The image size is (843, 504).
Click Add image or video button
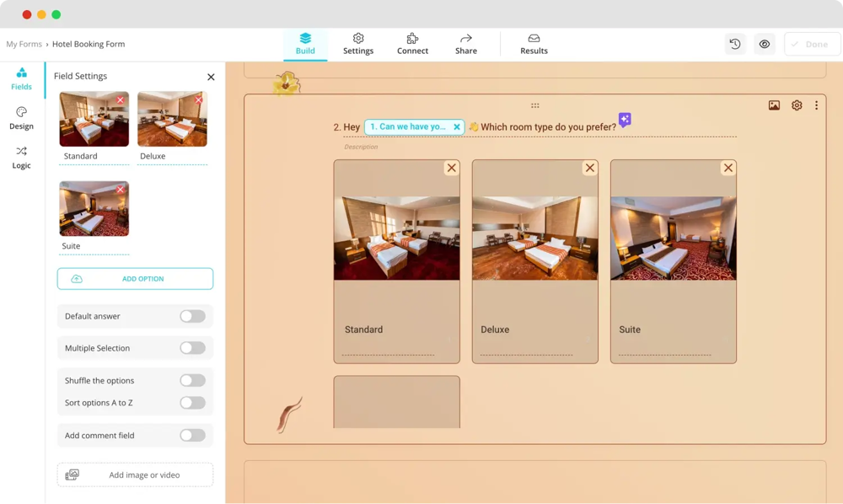[135, 475]
